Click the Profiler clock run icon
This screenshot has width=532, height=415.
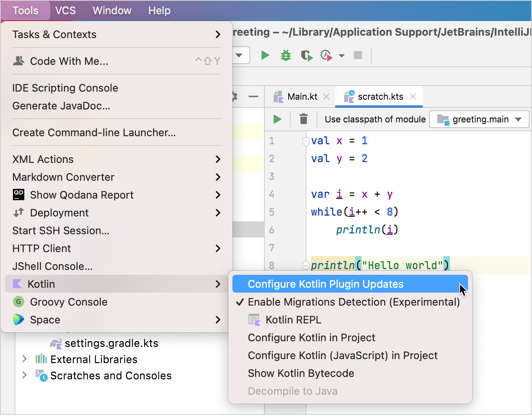click(326, 55)
